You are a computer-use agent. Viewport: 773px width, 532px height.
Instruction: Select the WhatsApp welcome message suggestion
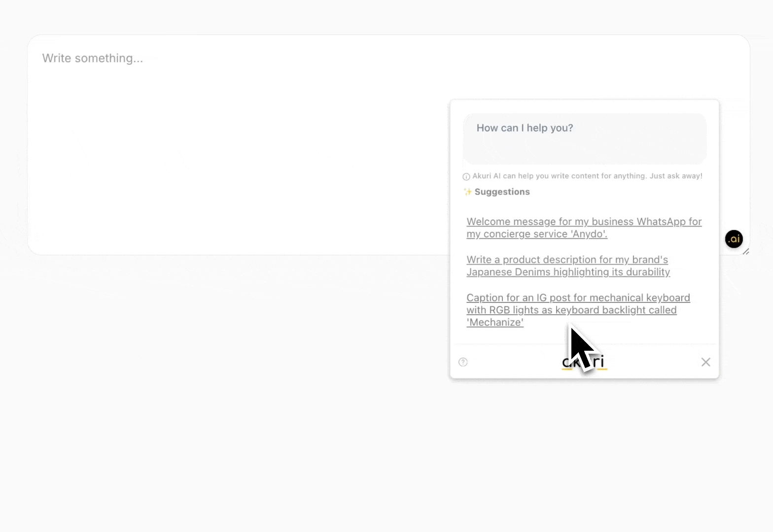(x=584, y=228)
